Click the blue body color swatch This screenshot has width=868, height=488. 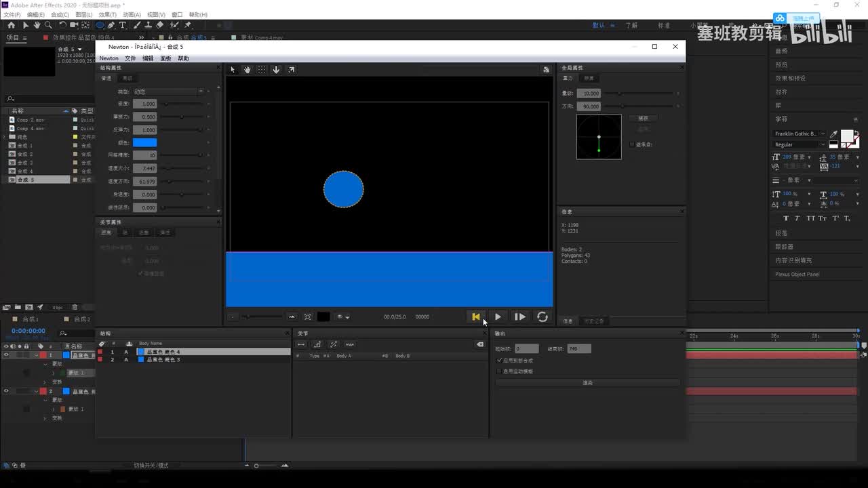pyautogui.click(x=144, y=142)
